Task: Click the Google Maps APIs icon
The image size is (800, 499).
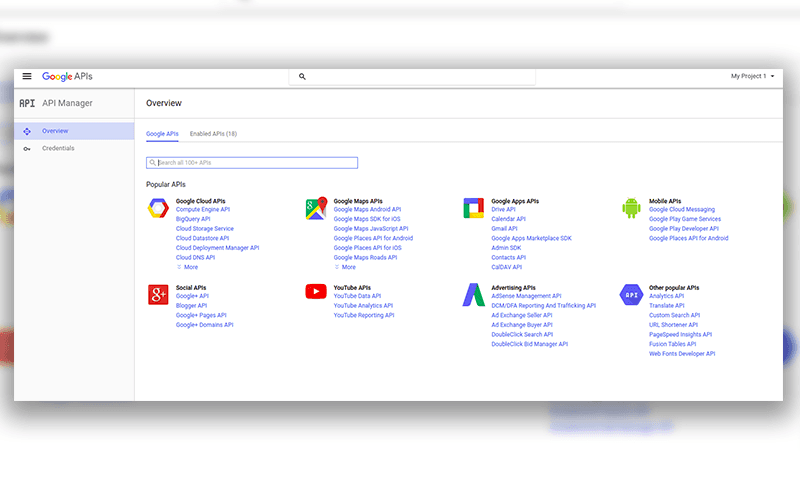Action: (x=316, y=208)
